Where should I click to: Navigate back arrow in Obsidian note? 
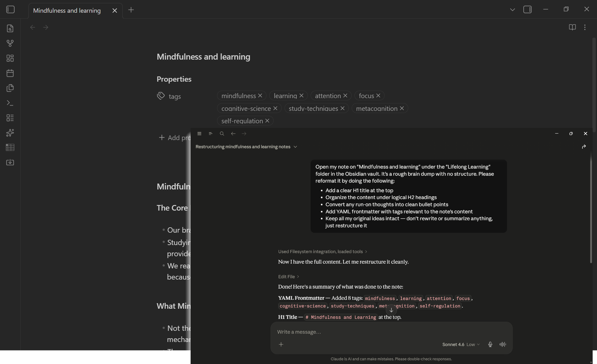tap(33, 27)
